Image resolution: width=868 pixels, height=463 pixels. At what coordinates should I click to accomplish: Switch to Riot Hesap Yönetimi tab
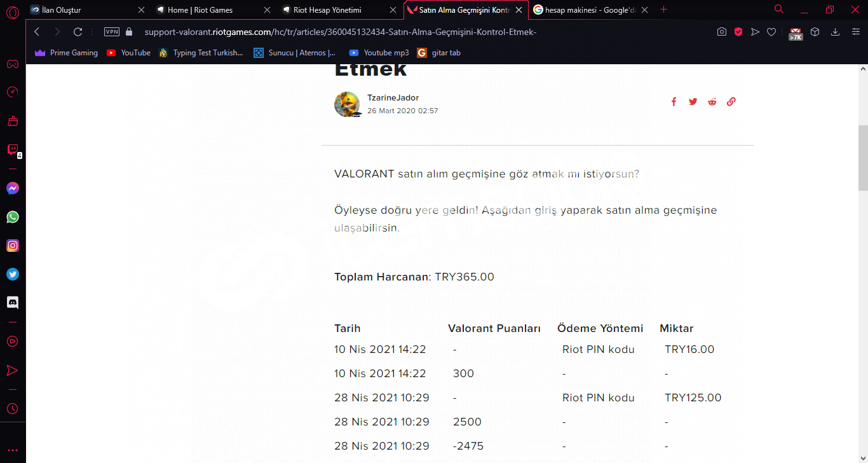[x=340, y=10]
